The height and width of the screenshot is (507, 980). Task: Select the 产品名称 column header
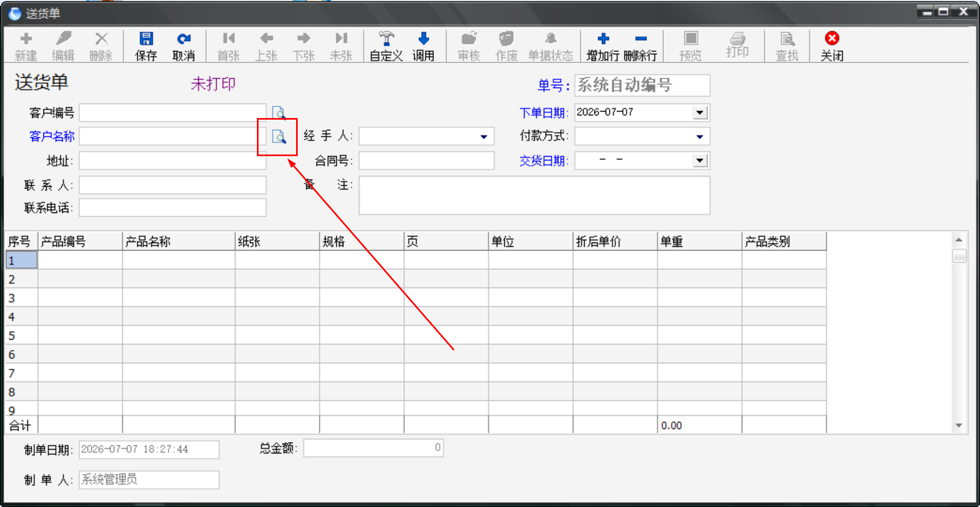[179, 241]
